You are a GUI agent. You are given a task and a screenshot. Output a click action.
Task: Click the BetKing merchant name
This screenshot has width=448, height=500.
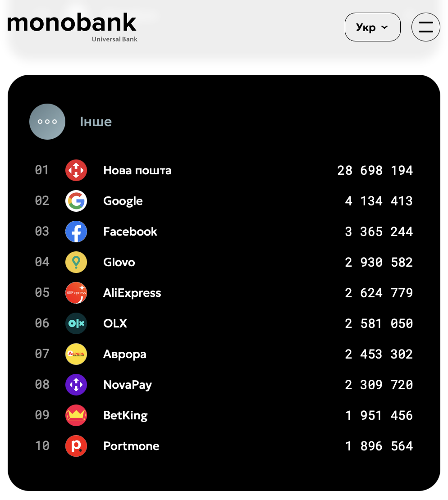coord(125,415)
